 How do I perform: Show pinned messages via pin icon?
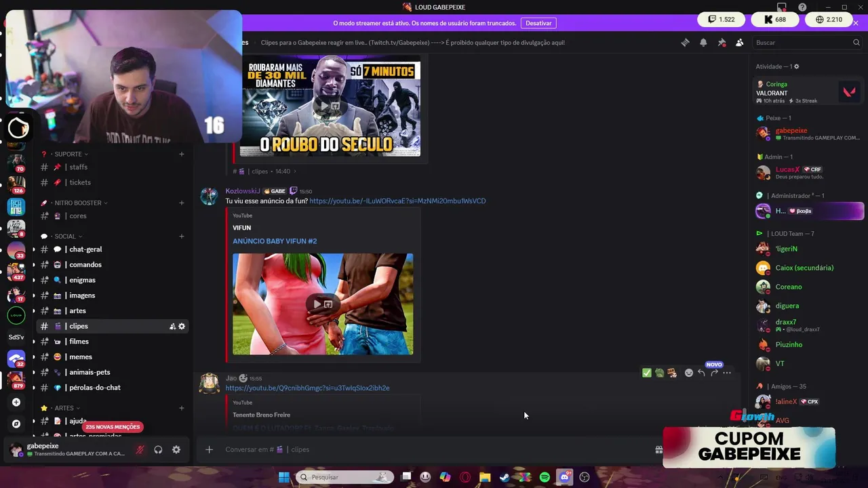(722, 43)
